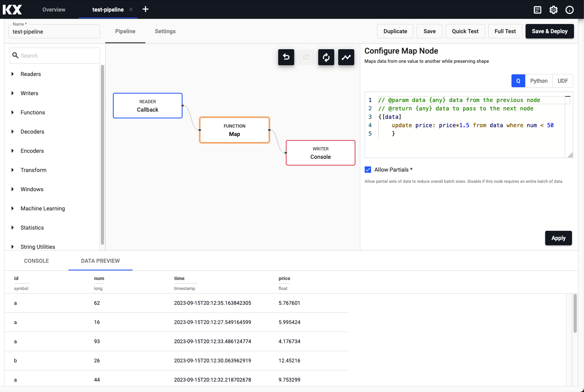Select the Console writer node

[x=321, y=153]
